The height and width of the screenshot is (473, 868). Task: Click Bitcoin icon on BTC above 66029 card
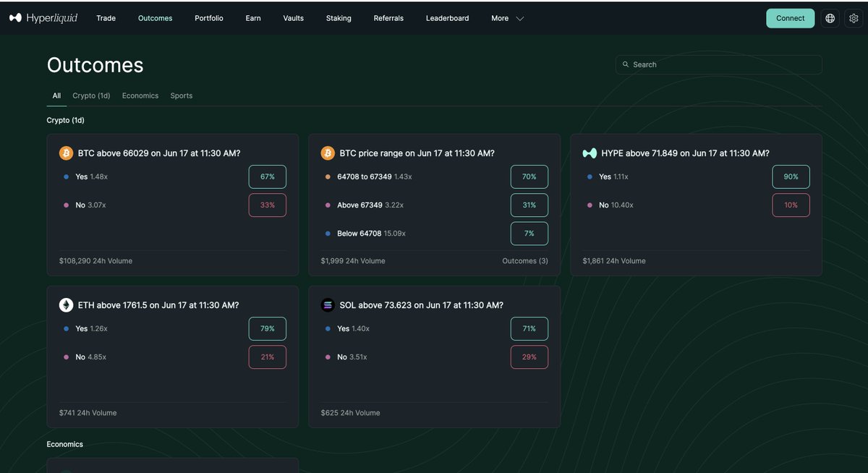[66, 153]
